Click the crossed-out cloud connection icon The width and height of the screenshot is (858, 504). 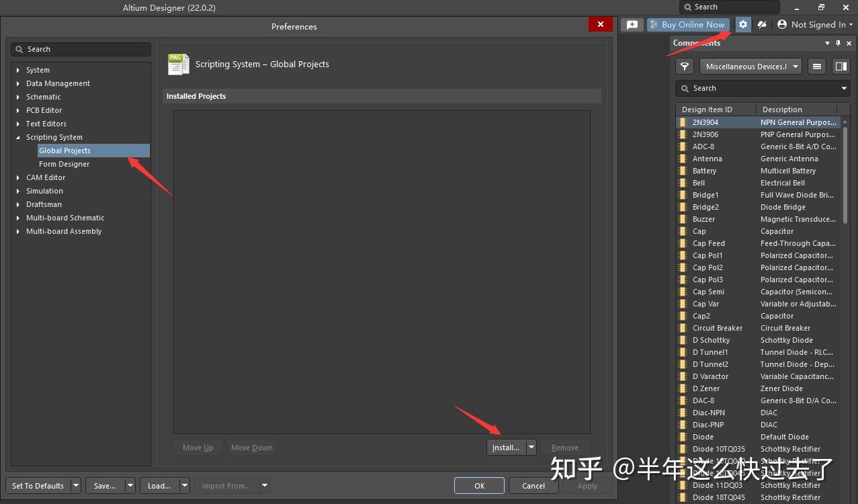click(761, 24)
